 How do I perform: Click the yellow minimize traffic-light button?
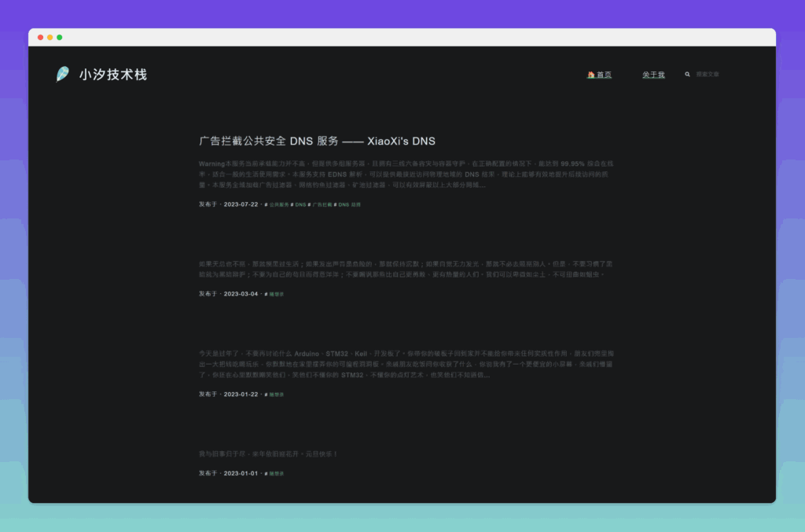50,37
